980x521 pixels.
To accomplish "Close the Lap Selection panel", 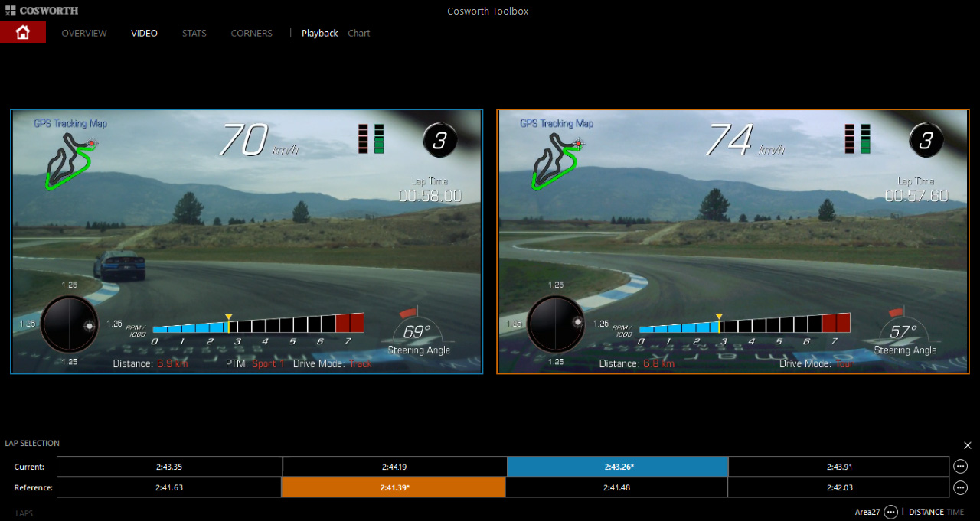I will pyautogui.click(x=967, y=445).
